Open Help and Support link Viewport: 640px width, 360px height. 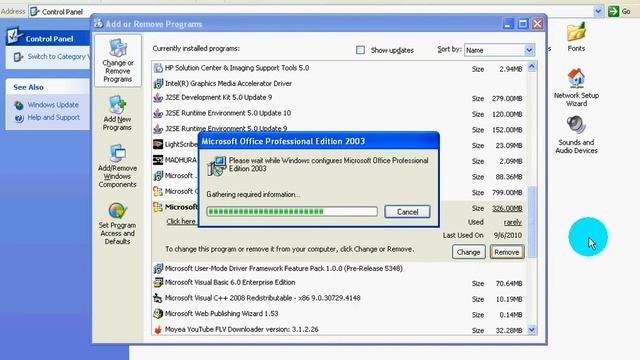[x=53, y=118]
